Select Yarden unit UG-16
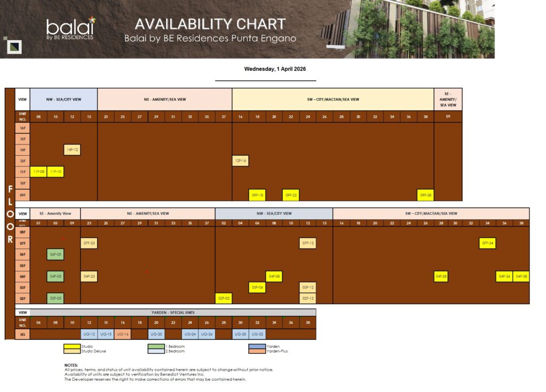546x392 pixels. (x=123, y=333)
